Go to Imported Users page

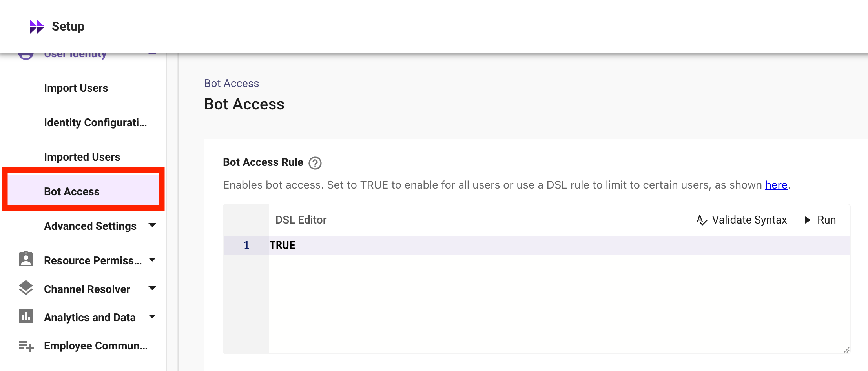point(82,157)
